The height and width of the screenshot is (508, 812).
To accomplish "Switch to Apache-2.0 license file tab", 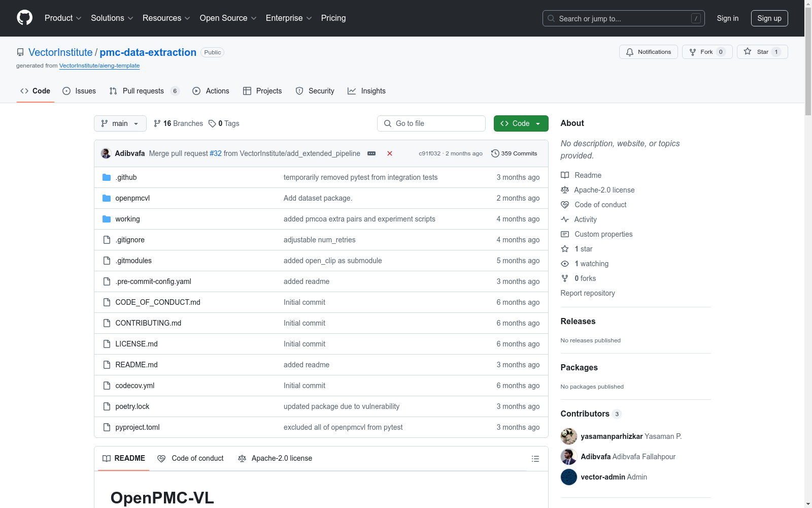I will pyautogui.click(x=275, y=458).
